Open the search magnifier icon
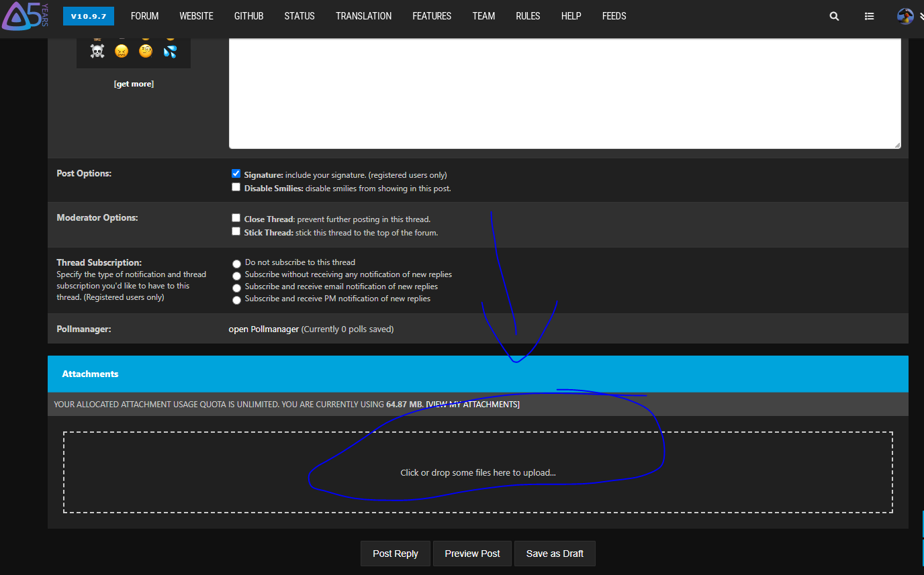Viewport: 924px width, 575px height. click(x=834, y=17)
